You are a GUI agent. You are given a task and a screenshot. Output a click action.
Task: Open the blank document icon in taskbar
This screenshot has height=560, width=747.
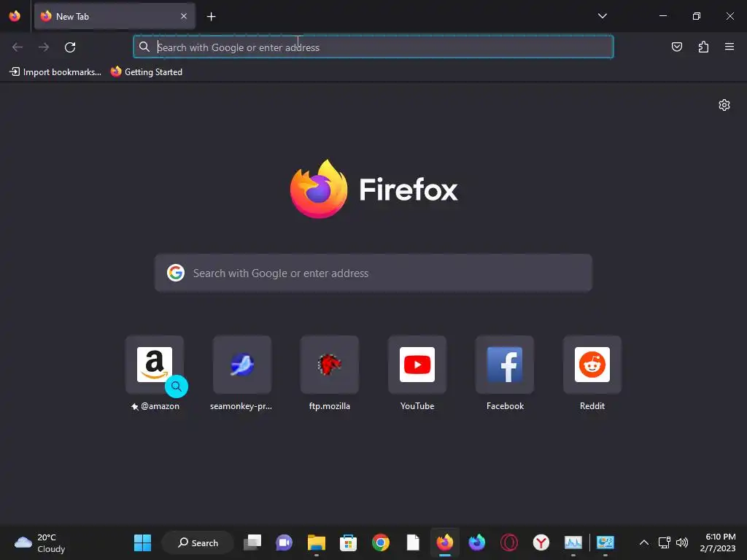point(413,542)
